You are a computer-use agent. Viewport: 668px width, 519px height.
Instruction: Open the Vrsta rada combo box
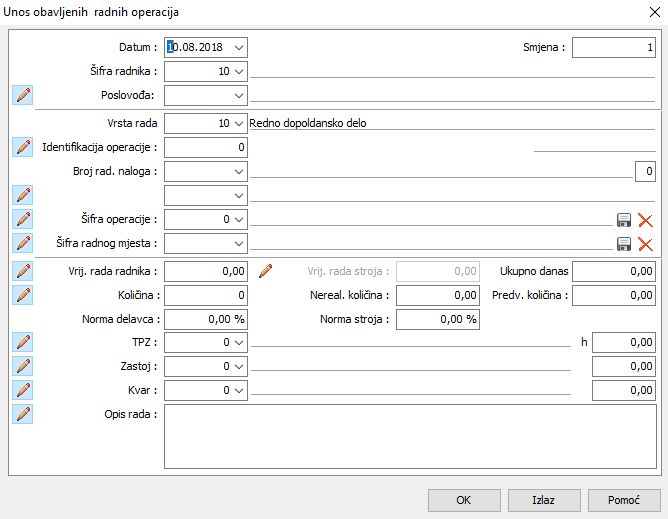pyautogui.click(x=238, y=123)
